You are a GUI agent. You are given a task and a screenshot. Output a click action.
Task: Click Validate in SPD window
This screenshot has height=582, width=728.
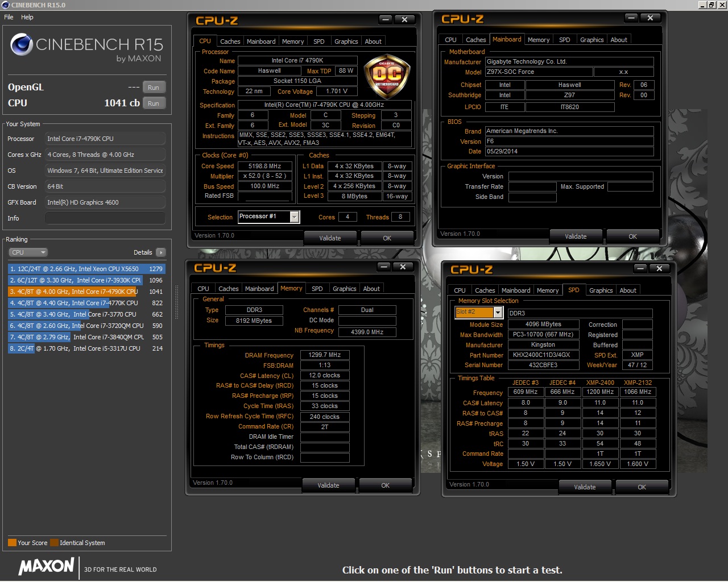(585, 487)
